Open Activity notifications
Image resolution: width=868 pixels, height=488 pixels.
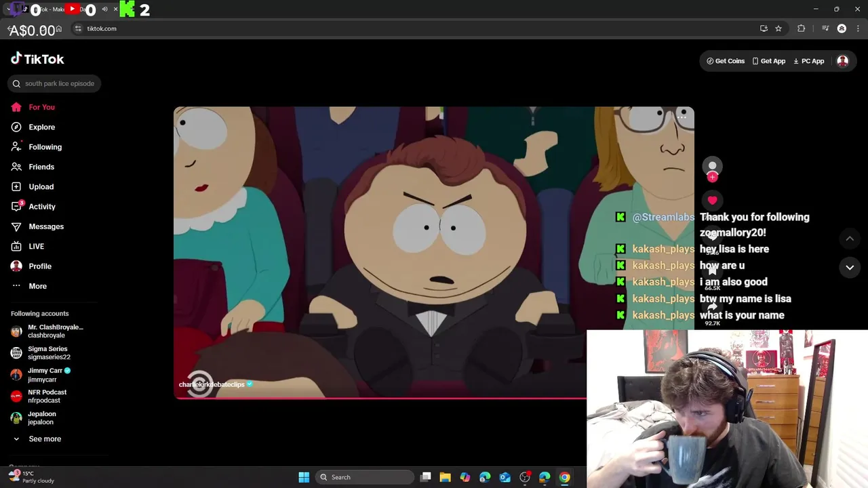[33, 207]
